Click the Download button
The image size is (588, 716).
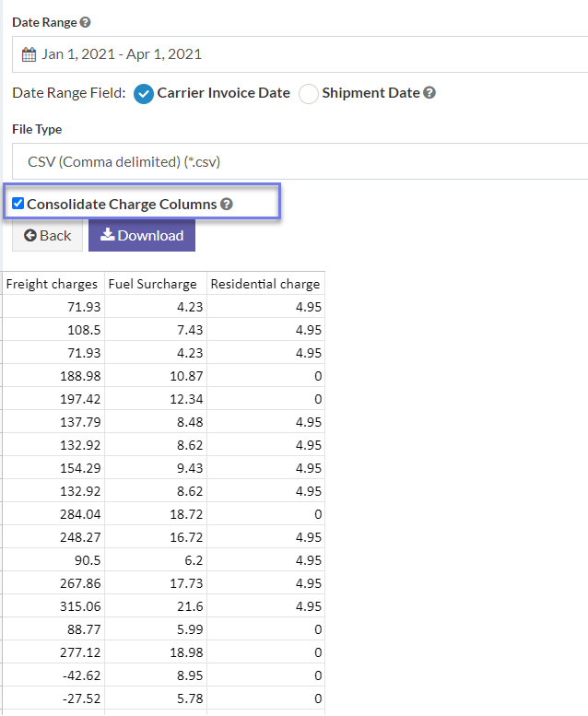click(142, 235)
